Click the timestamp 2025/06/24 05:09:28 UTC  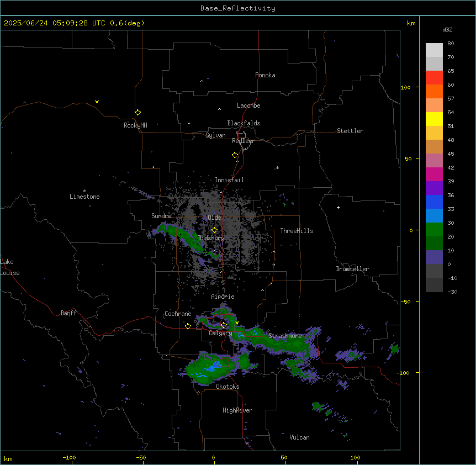click(55, 23)
